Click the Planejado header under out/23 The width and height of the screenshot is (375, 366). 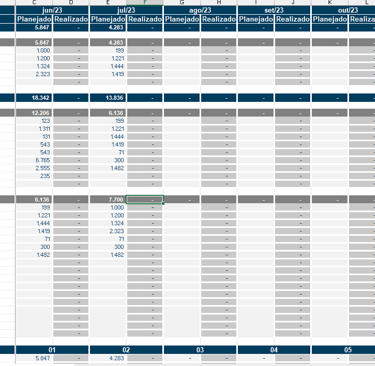point(330,19)
